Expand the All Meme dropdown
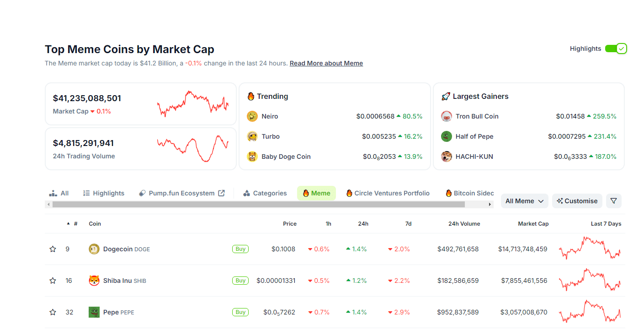The width and height of the screenshot is (644, 330). point(524,201)
